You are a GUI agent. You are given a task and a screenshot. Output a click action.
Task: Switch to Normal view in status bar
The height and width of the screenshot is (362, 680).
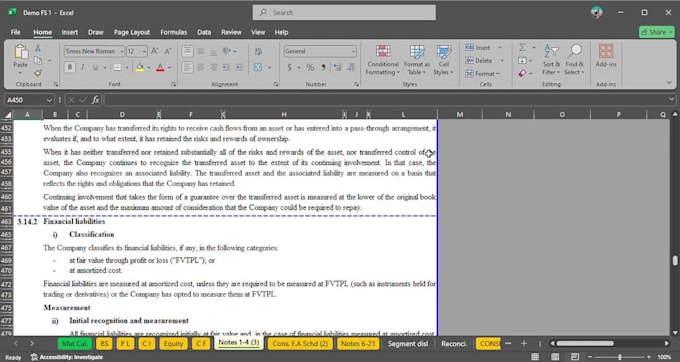tap(535, 357)
